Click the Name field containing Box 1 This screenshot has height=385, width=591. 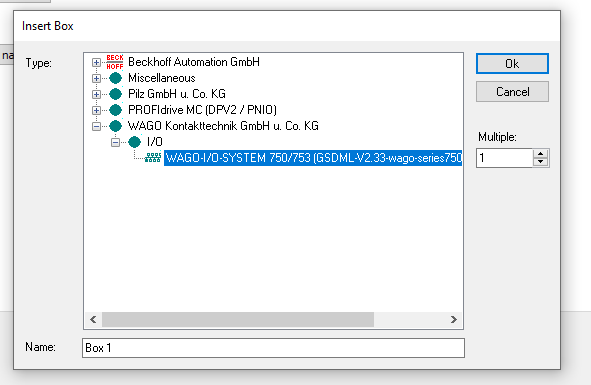tap(273, 348)
